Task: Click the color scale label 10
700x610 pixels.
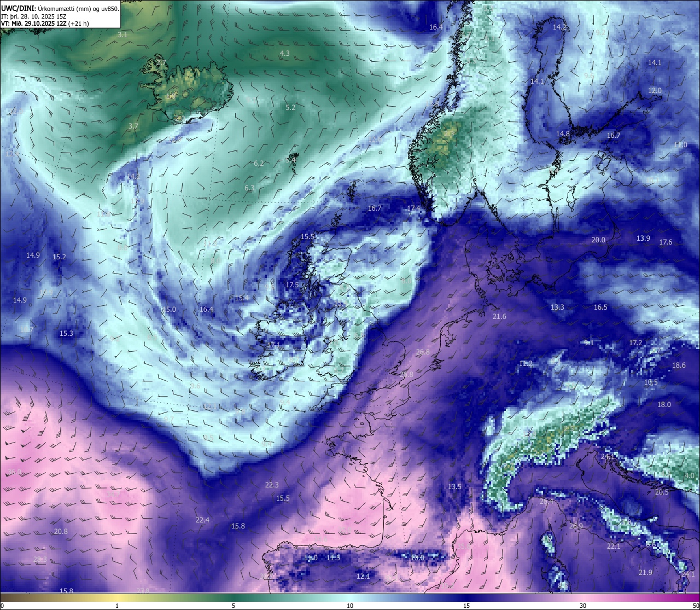Action: click(x=350, y=606)
